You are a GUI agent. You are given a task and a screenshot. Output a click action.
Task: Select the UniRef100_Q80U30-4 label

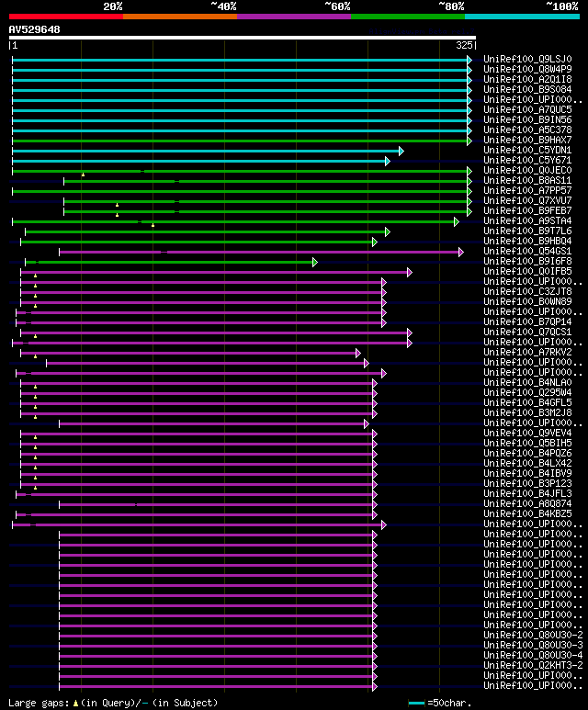tap(533, 656)
